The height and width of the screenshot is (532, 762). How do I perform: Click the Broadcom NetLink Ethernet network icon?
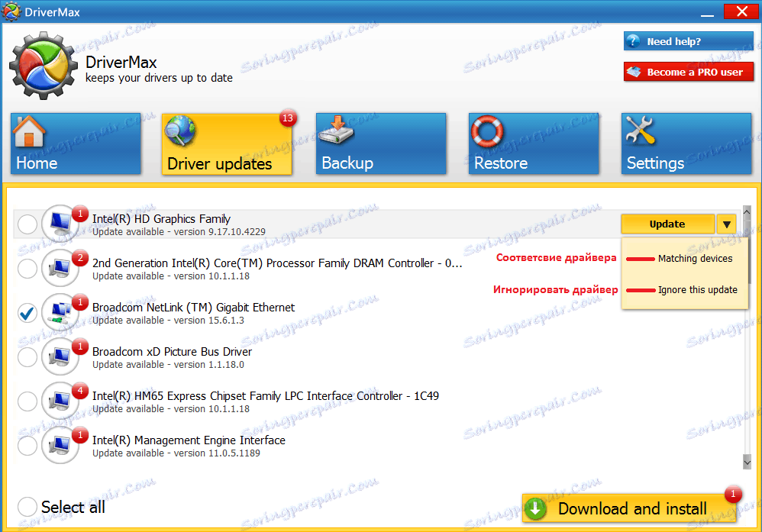pyautogui.click(x=60, y=312)
